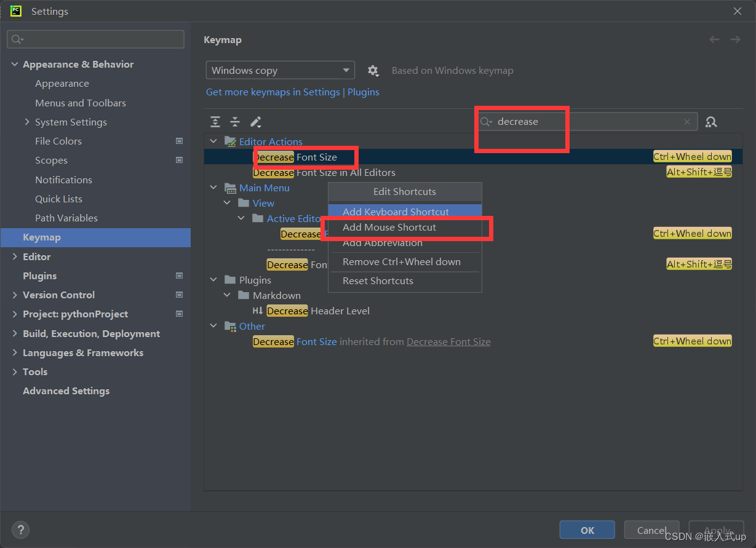
Task: Choose Remove Ctrl+Wheel down entry
Action: click(405, 261)
